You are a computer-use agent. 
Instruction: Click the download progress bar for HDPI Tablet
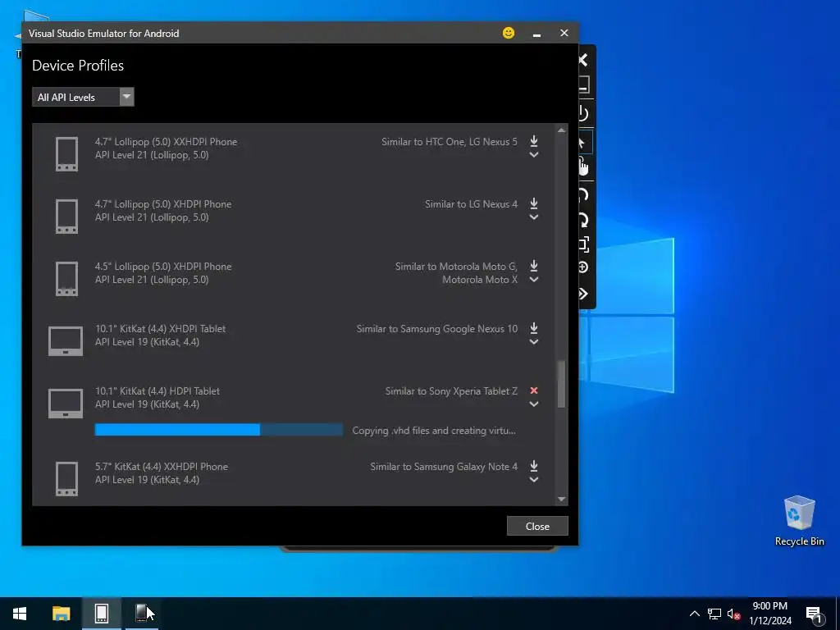218,430
